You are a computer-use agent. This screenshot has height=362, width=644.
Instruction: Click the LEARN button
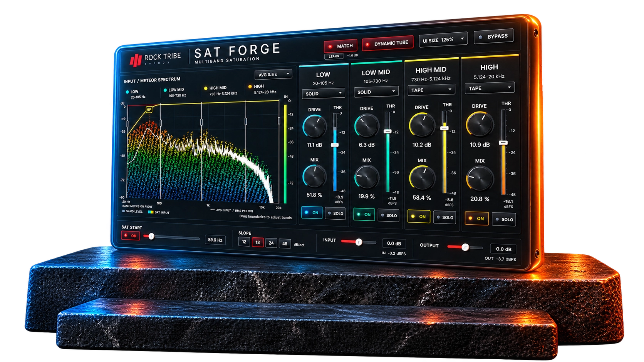pyautogui.click(x=334, y=56)
